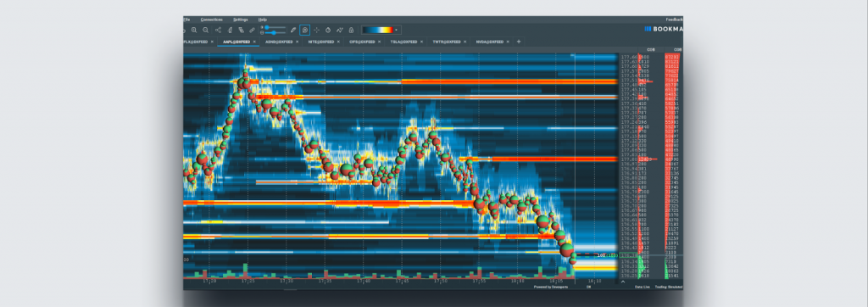Toggle the padlock lock icon

[351, 30]
